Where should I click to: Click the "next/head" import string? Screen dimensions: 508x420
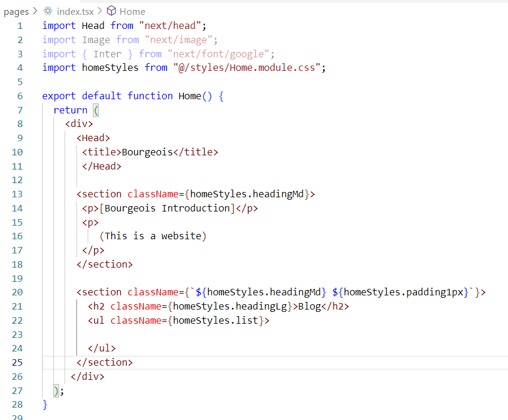point(170,25)
